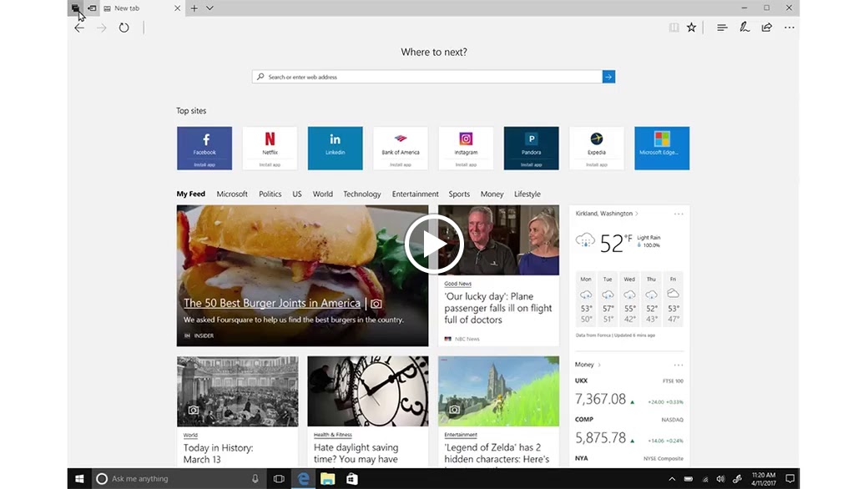The width and height of the screenshot is (868, 489).
Task: Open weather card more options ellipsis
Action: [679, 214]
